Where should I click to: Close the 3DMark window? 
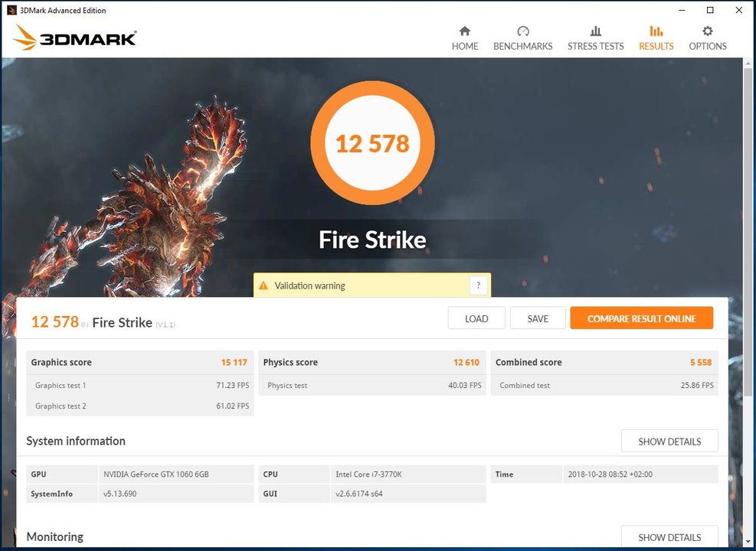coord(739,10)
